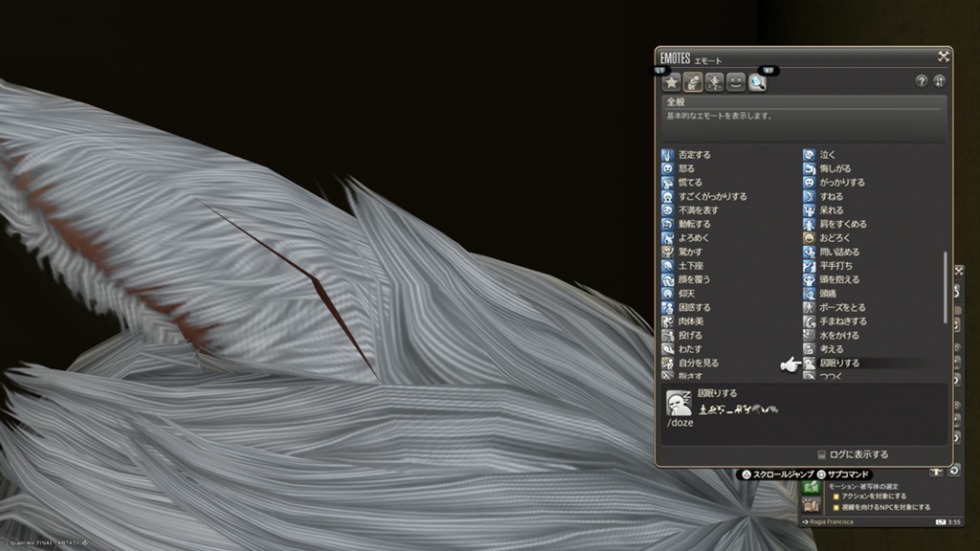Image resolution: width=980 pixels, height=551 pixels.
Task: Select the General emotes category tab
Action: (693, 82)
